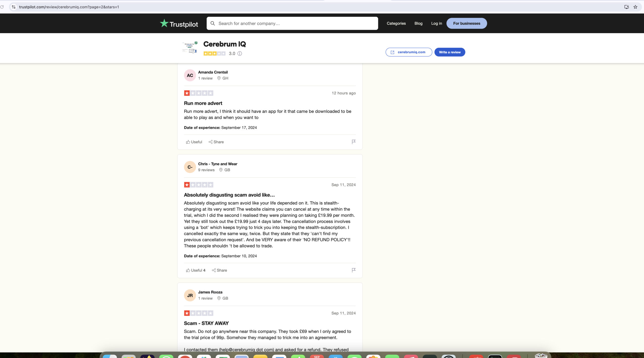The width and height of the screenshot is (644, 358).
Task: Open the Absolutely disgusting scam avoid like title
Action: point(229,195)
